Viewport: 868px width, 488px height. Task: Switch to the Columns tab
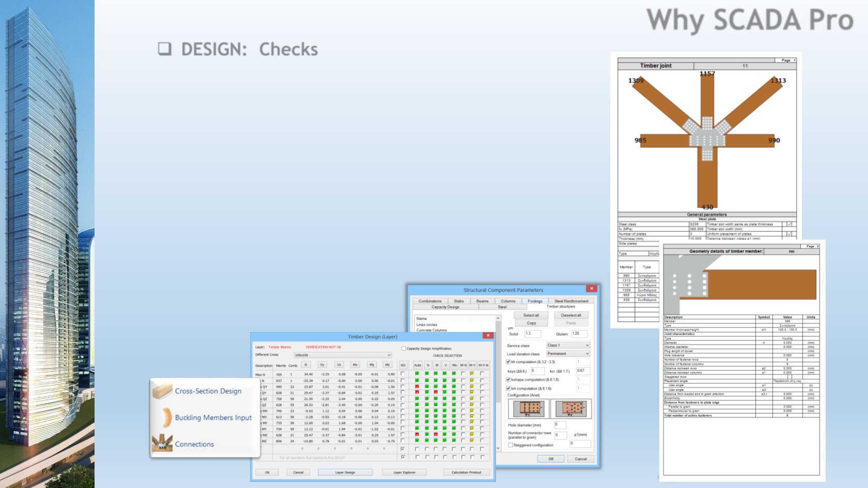tap(508, 301)
